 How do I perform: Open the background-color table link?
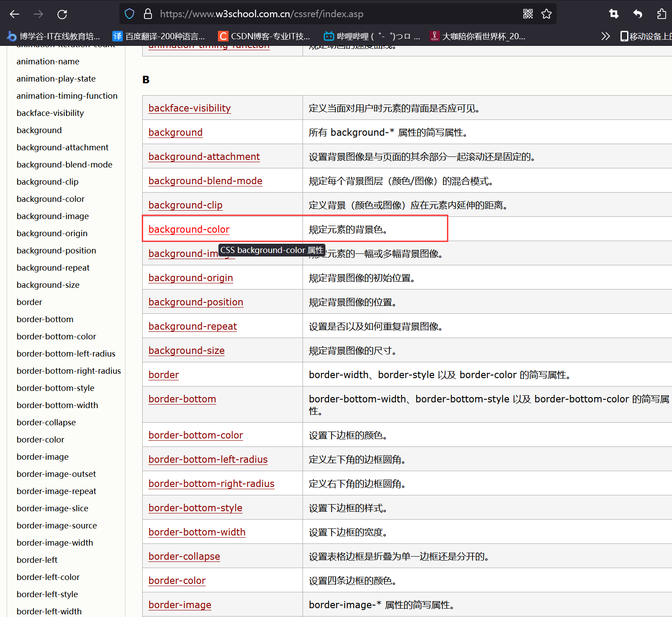coord(189,229)
